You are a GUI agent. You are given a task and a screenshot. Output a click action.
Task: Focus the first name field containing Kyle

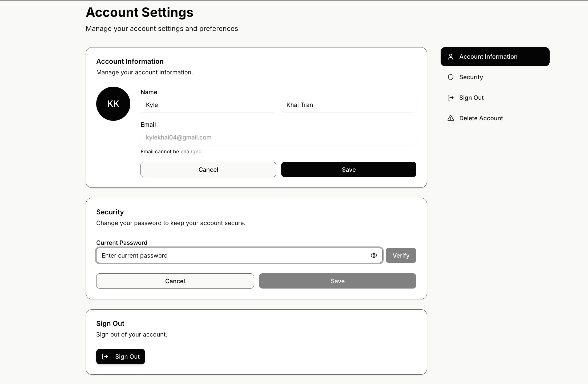click(x=208, y=105)
